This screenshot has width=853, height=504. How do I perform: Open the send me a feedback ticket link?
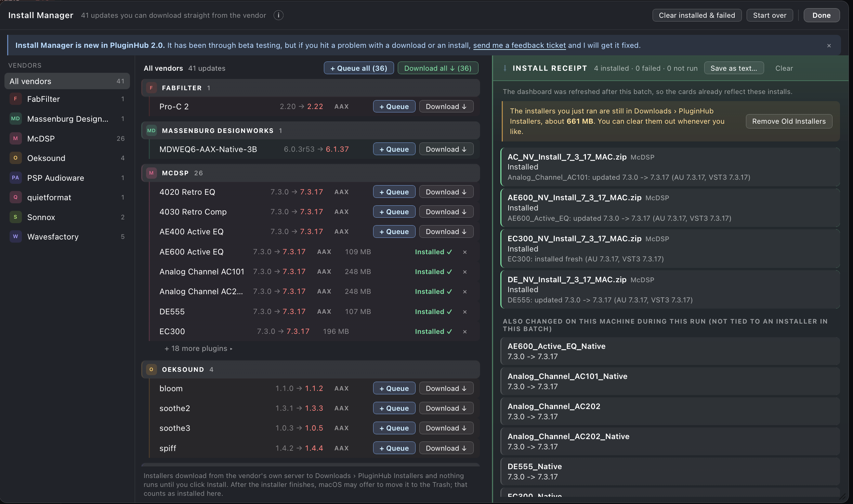click(x=520, y=45)
